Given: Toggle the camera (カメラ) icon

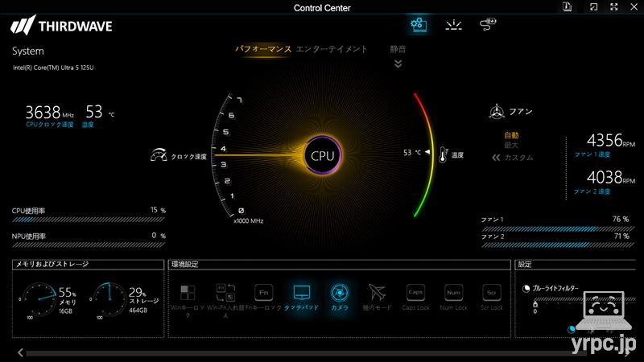Looking at the screenshot, I should [x=340, y=293].
